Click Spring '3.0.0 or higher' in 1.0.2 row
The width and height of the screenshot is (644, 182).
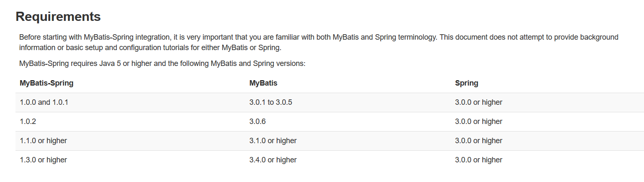click(x=478, y=121)
